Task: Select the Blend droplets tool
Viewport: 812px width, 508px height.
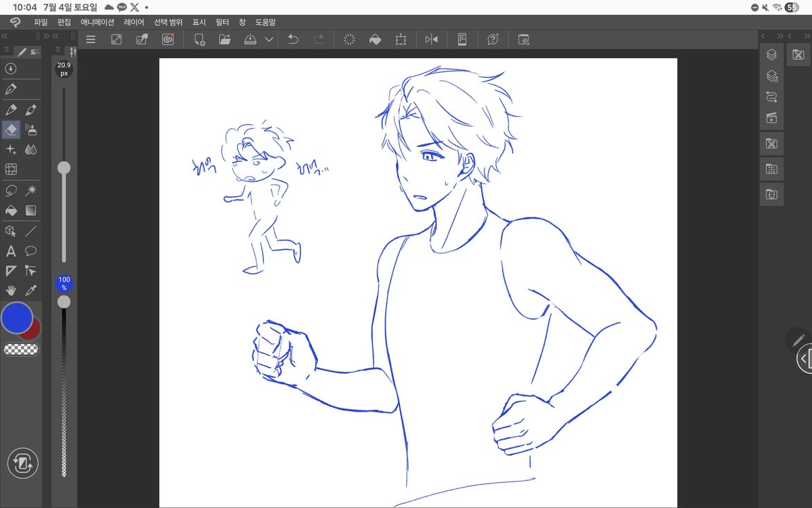Action: point(30,150)
